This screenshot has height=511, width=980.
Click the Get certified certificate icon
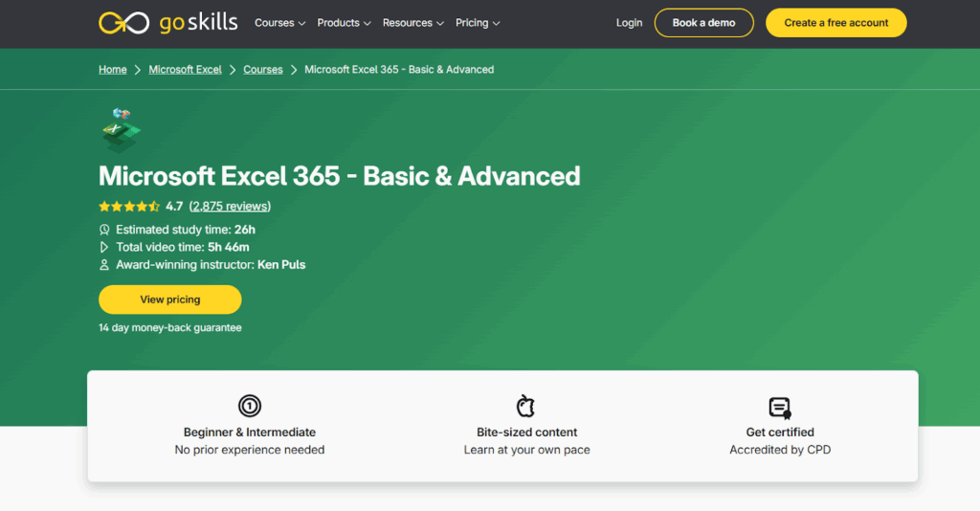click(x=780, y=408)
